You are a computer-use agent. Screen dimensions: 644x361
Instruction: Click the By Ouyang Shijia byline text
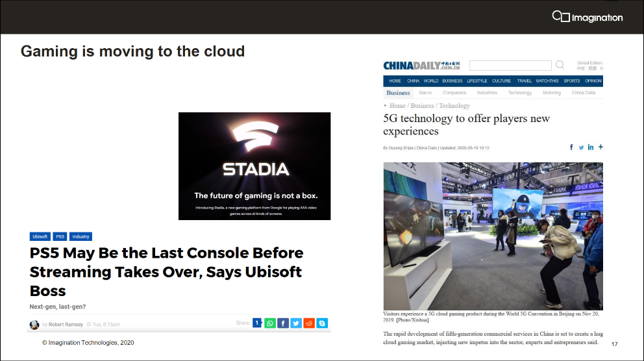(399, 148)
